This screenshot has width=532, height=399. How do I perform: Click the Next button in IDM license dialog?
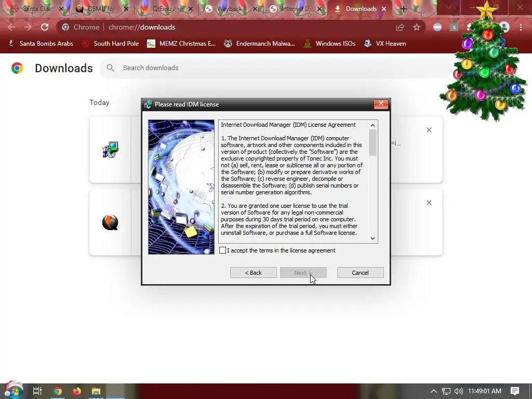(303, 273)
